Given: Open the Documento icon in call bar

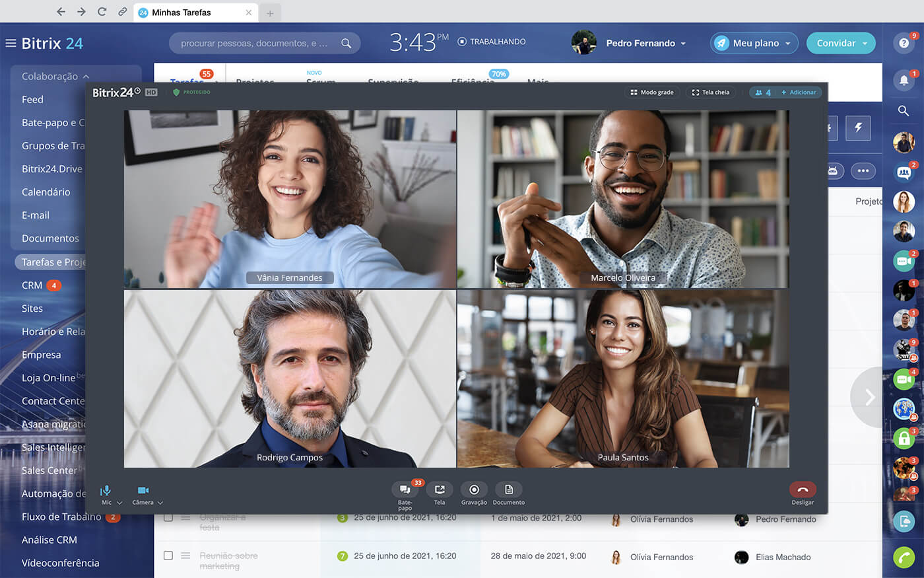Looking at the screenshot, I should pos(509,490).
